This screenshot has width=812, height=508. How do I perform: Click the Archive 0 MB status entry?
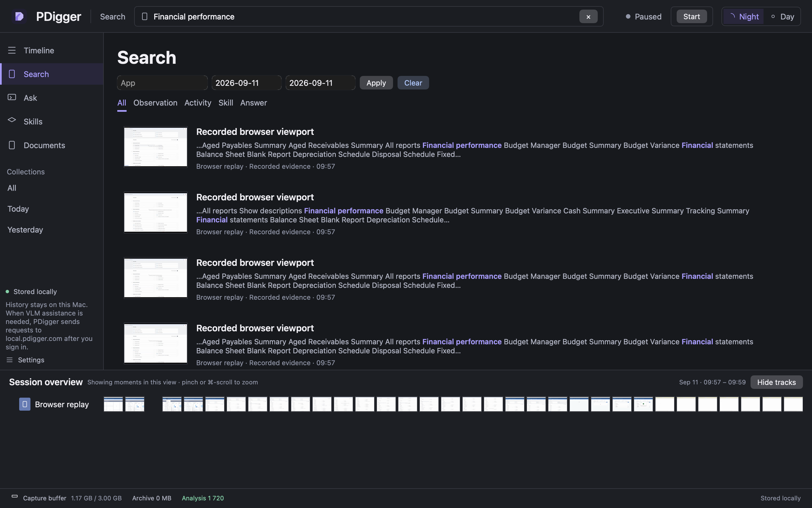click(x=152, y=498)
